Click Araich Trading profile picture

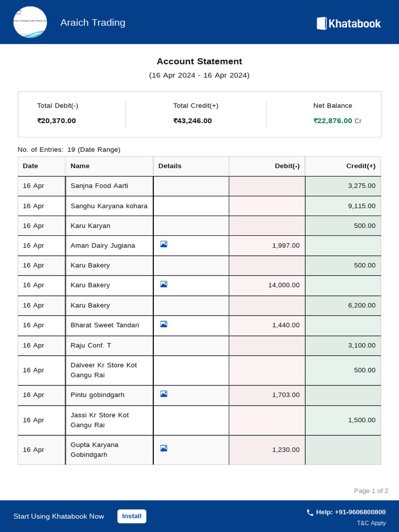[x=30, y=22]
